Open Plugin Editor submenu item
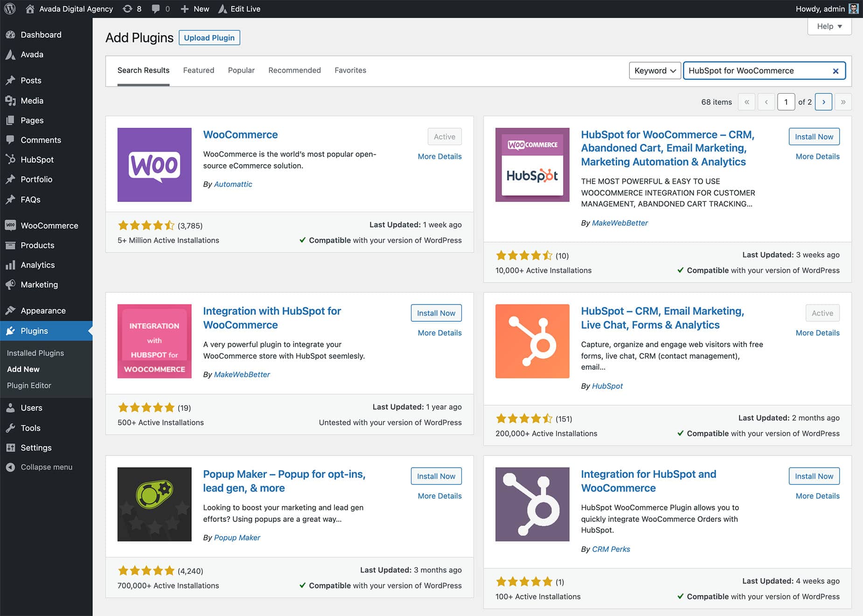The image size is (863, 616). pos(29,385)
